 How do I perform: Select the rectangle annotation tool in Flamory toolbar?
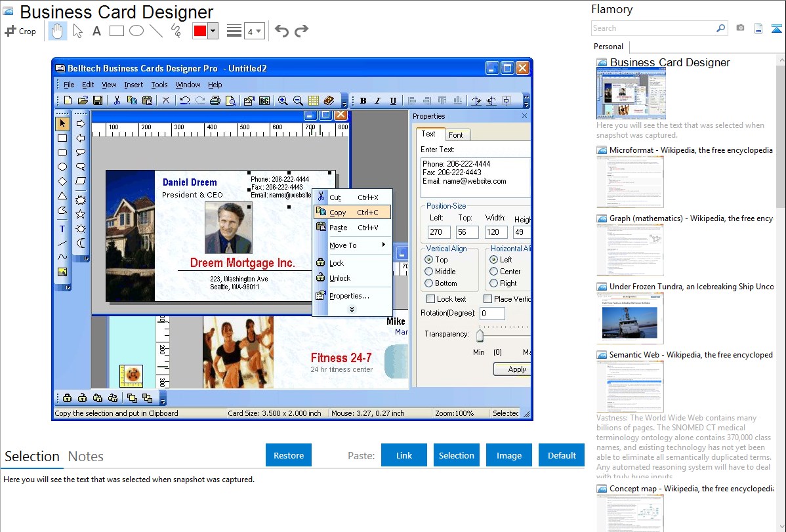tap(116, 31)
